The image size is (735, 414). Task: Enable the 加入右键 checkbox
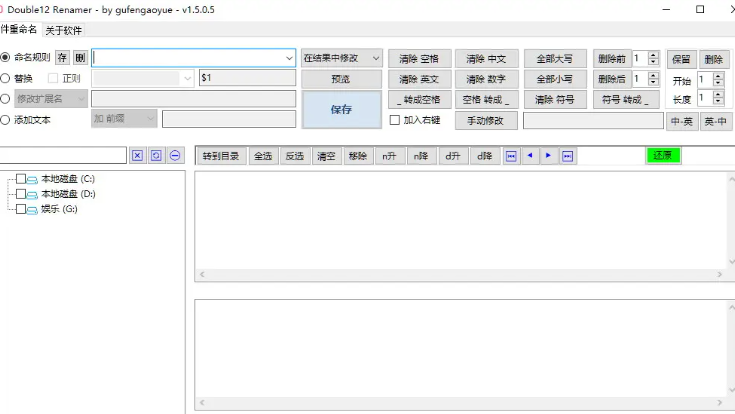[394, 120]
